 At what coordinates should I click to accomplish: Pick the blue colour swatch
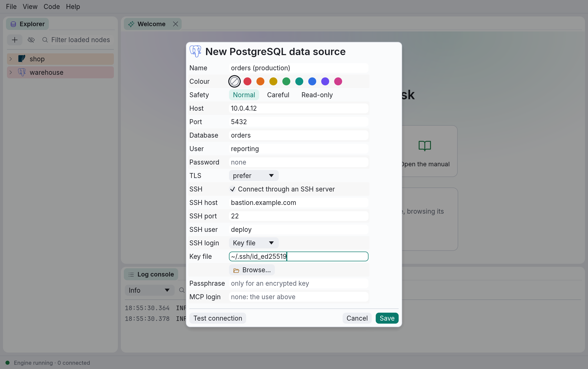(x=312, y=81)
